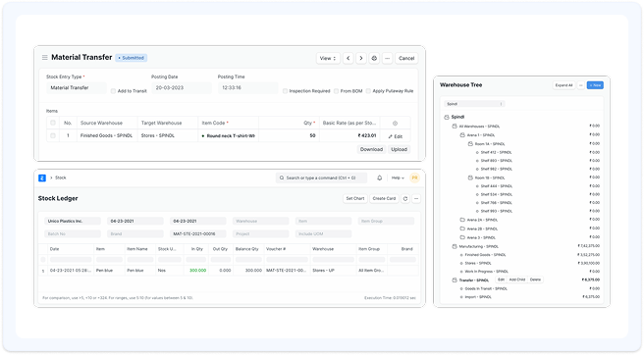
Task: Click the Download button under Items table
Action: point(371,149)
